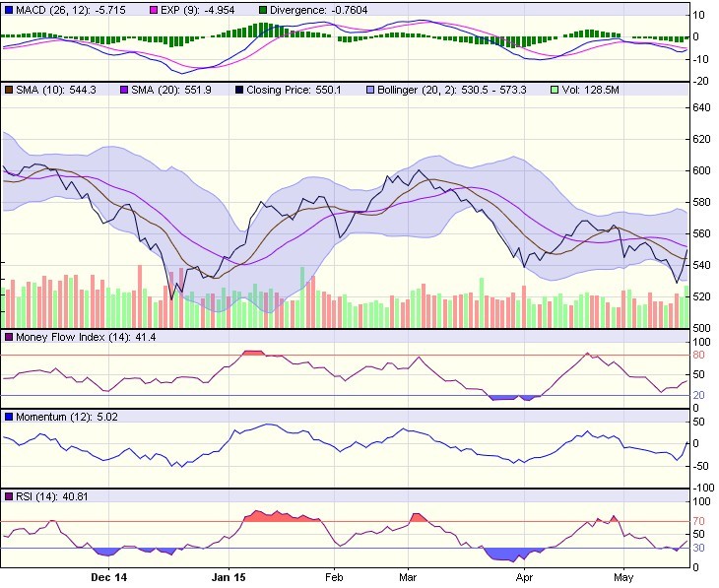The image size is (719, 588).
Task: Click the brown SMA (10) legend swatch
Action: coord(9,89)
